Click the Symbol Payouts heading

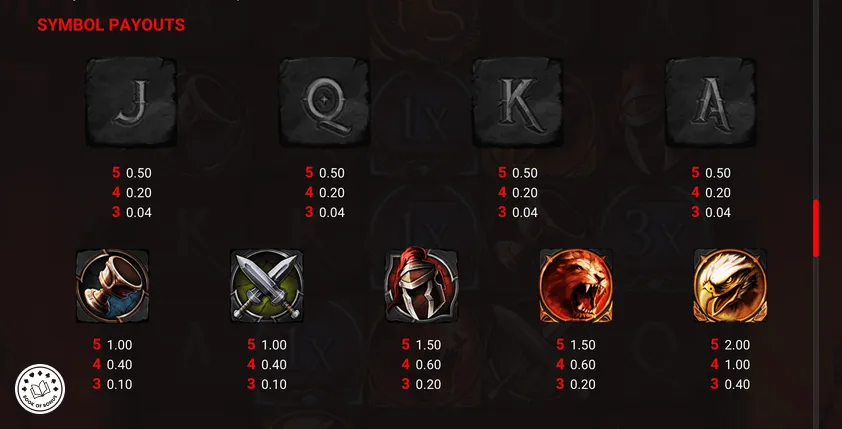coord(111,25)
